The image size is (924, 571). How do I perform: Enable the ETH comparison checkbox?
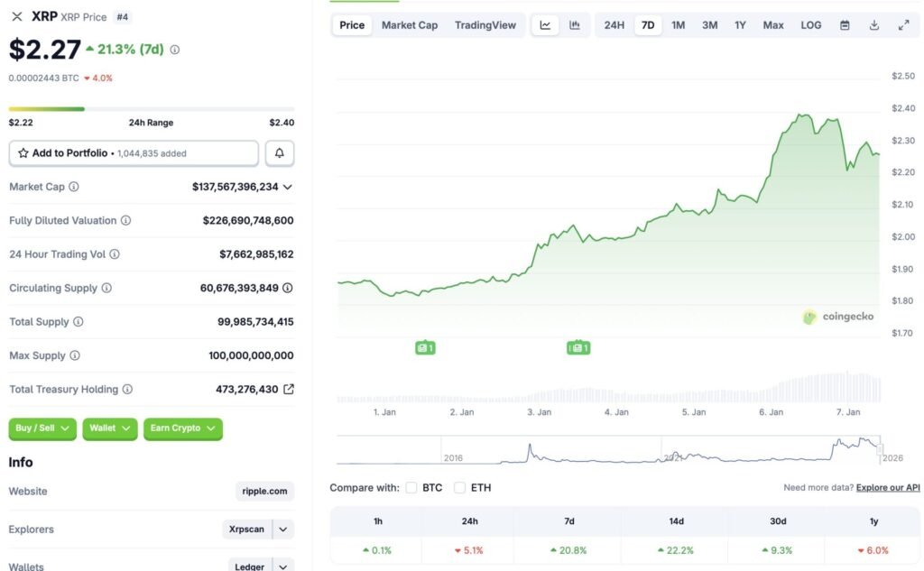[x=458, y=487]
